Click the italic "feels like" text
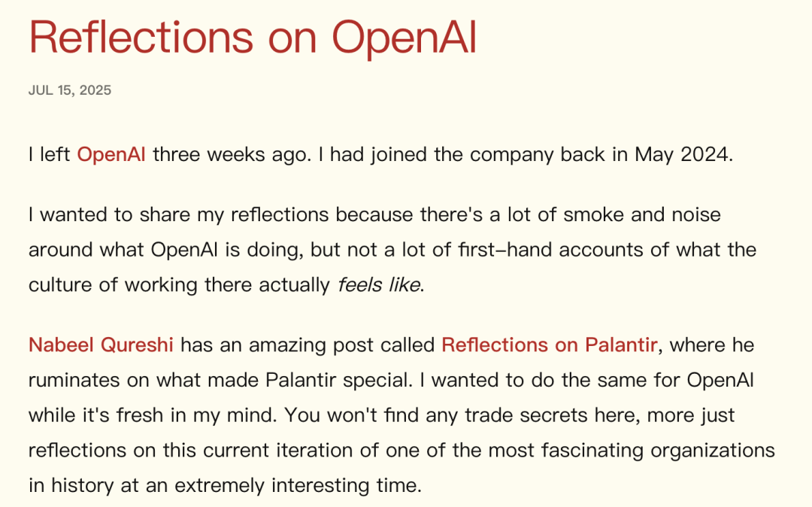This screenshot has height=507, width=812. 379,285
